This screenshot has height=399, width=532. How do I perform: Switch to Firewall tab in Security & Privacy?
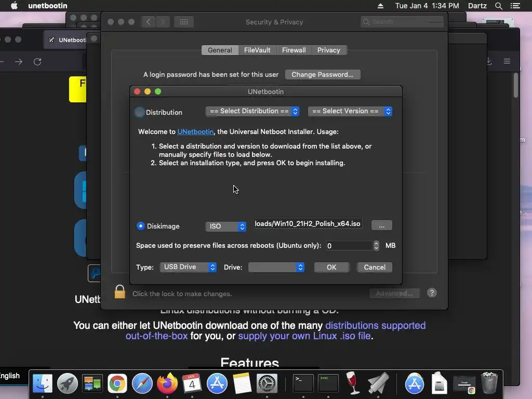pos(294,50)
